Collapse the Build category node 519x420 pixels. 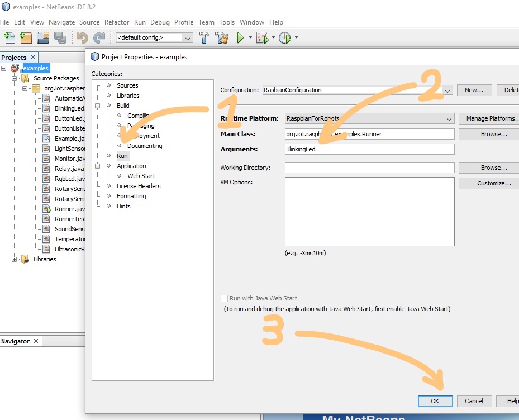tap(98, 106)
